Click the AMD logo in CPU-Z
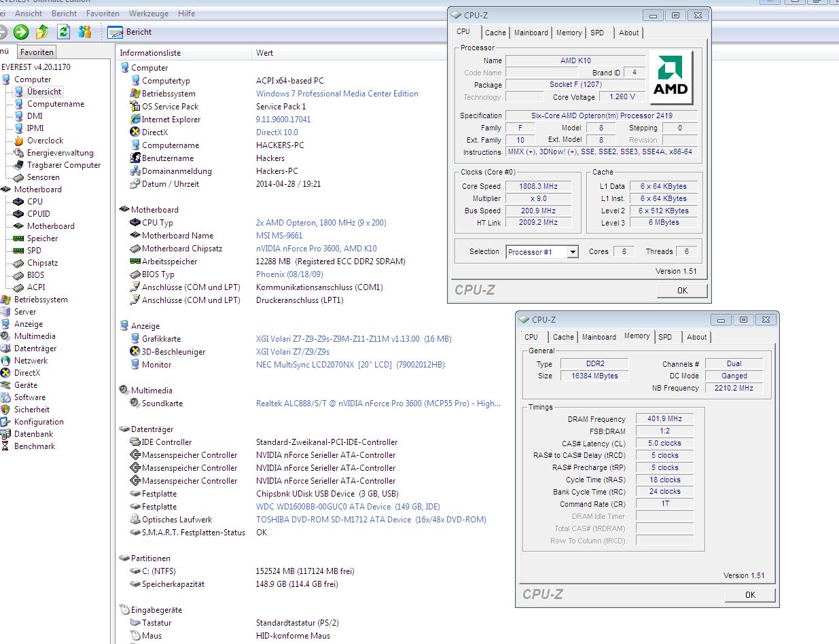The image size is (839, 644). [670, 77]
